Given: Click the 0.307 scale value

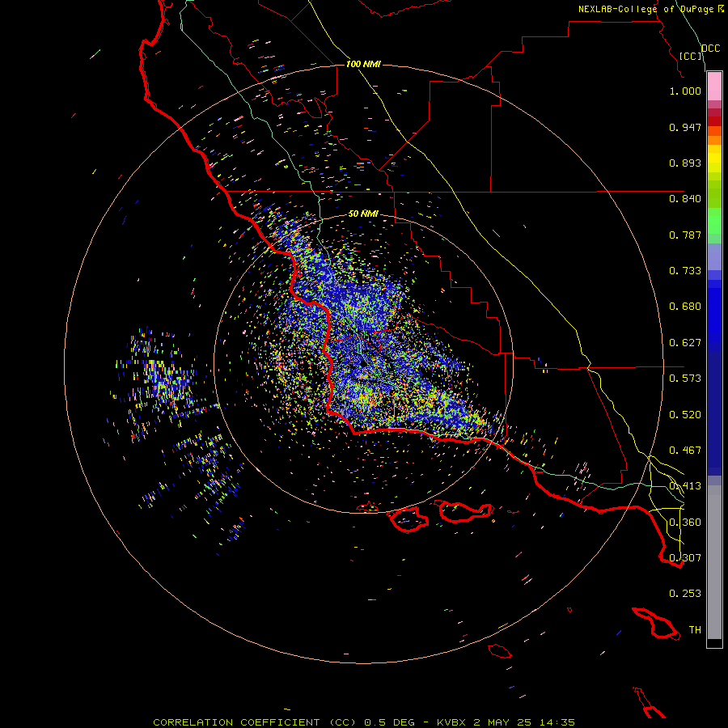Looking at the screenshot, I should [685, 558].
